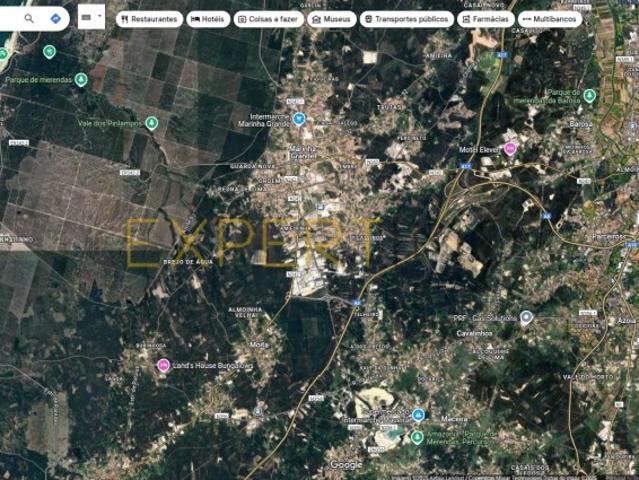The width and height of the screenshot is (639, 480).
Task: Show Transportes públicos on map
Action: pos(405,19)
